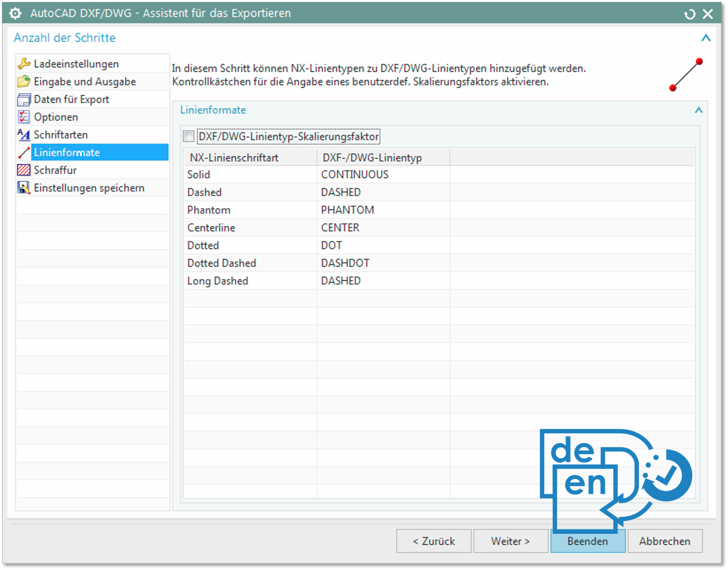This screenshot has height=570, width=728.
Task: Select the Linienformate step in list
Action: point(67,153)
